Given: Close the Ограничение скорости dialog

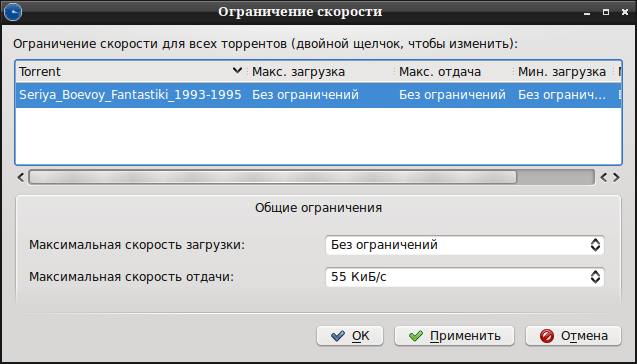Looking at the screenshot, I should click(x=625, y=13).
